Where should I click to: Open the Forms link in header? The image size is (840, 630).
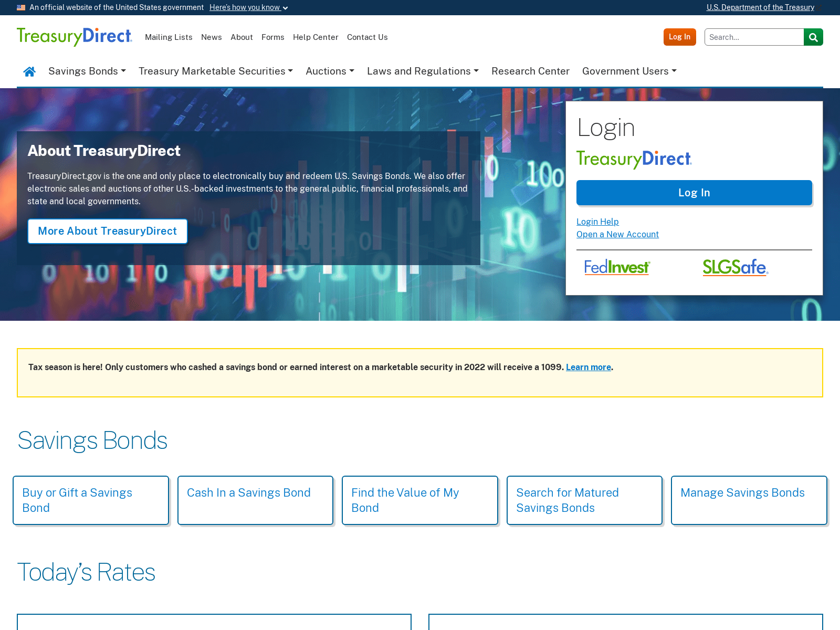pyautogui.click(x=273, y=37)
